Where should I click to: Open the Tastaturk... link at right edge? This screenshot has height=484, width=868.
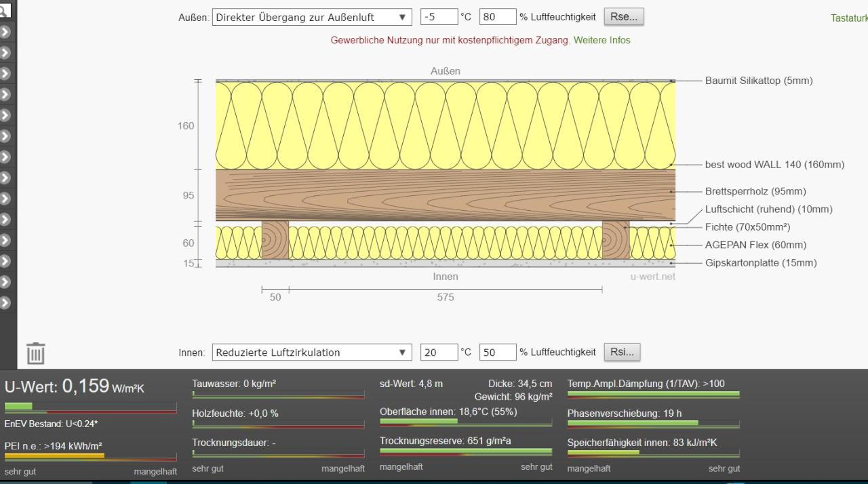point(849,18)
